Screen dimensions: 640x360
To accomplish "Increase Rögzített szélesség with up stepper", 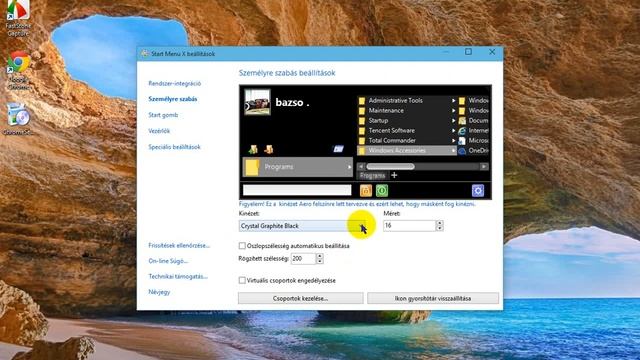I will (320, 256).
